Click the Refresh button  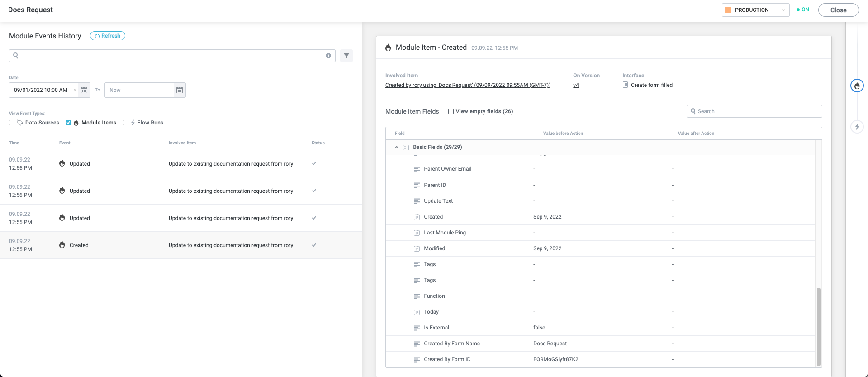tap(108, 36)
